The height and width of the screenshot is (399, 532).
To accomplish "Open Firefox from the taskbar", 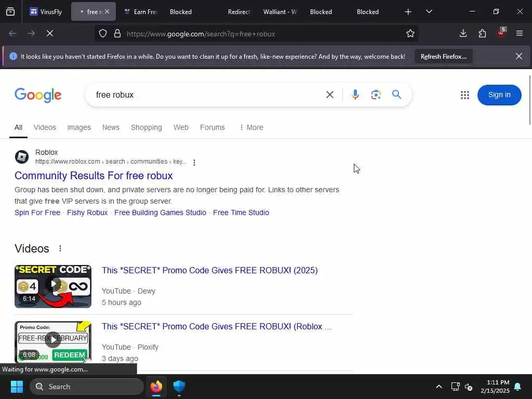I will coord(156,387).
